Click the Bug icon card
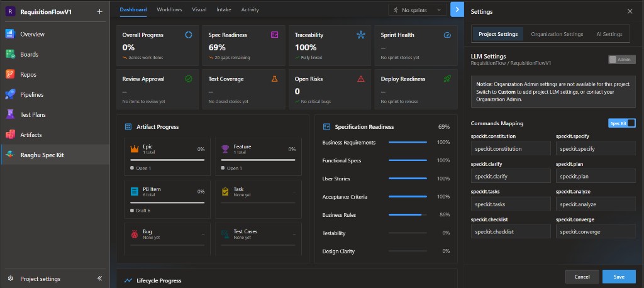 [x=135, y=234]
